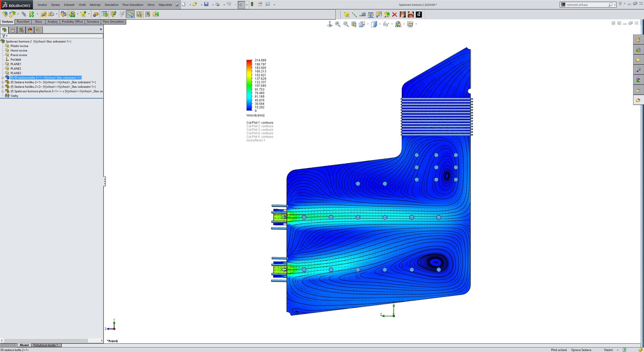
Task: Select Vazby in the tree
Action: tap(14, 96)
